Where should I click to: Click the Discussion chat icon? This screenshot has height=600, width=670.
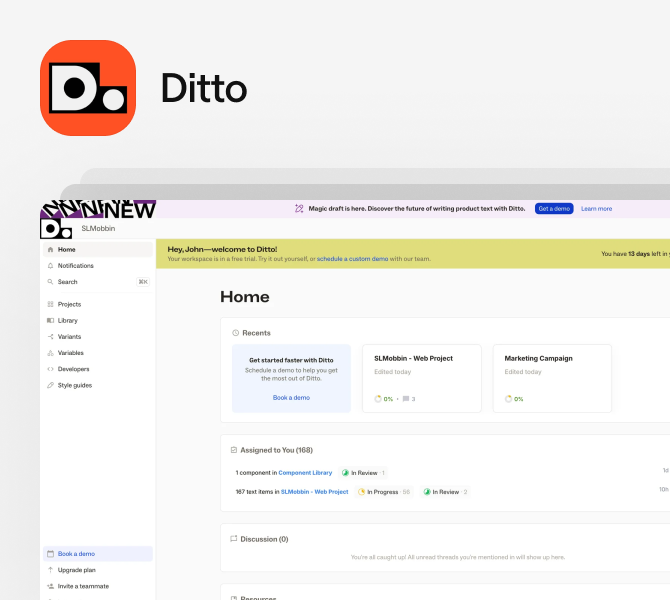point(234,539)
